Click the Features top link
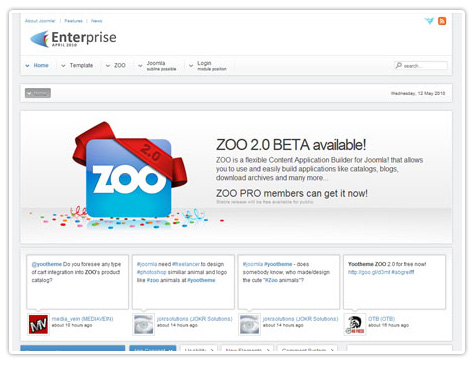The image size is (475, 365). 73,21
